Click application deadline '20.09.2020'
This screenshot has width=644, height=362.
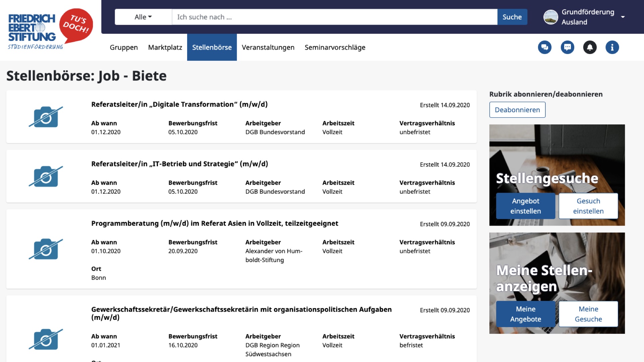click(x=183, y=251)
